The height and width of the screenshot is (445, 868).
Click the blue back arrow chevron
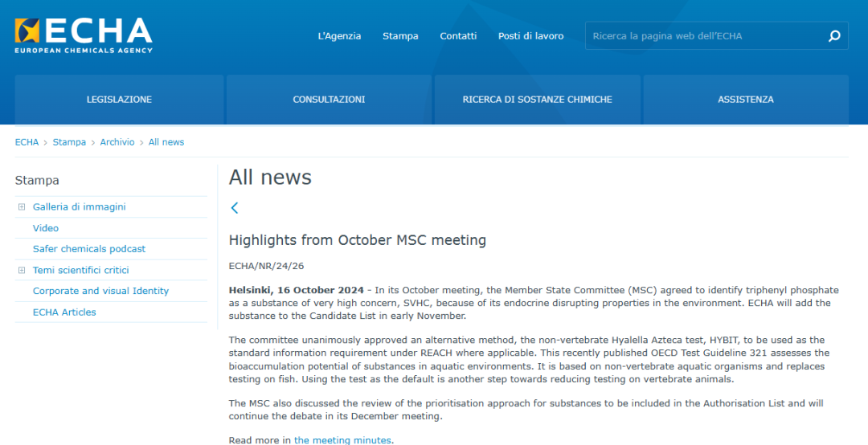235,208
